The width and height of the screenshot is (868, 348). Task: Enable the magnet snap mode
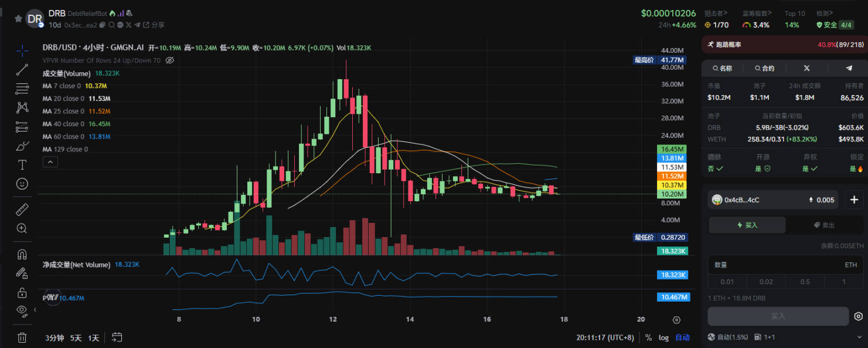click(22, 254)
